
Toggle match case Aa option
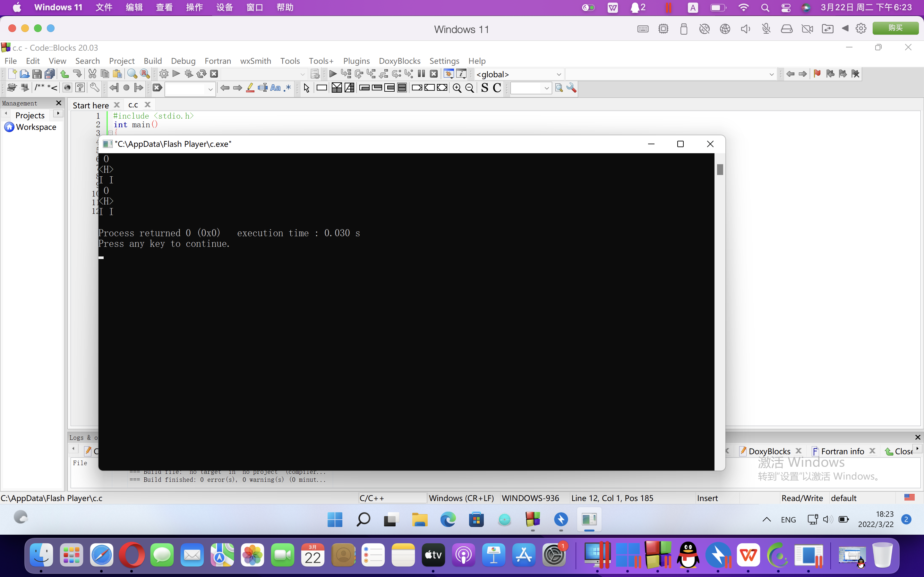click(275, 88)
